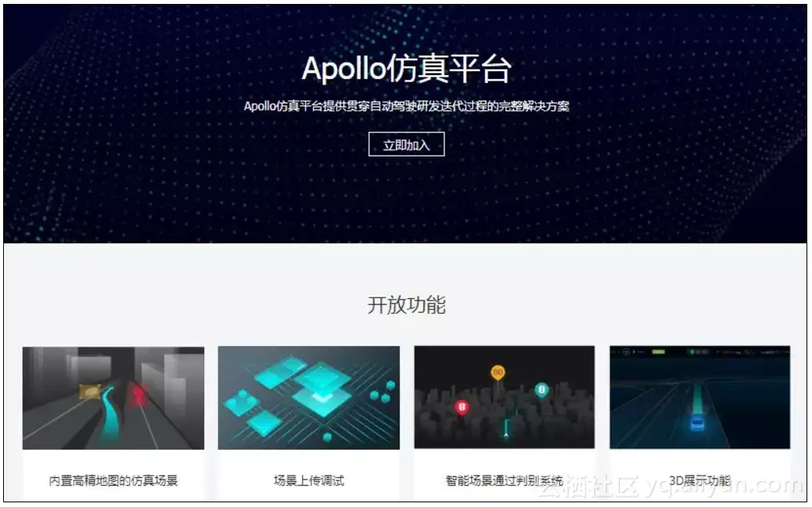Click the orange 60 speed-limit map pin

pyautogui.click(x=498, y=372)
